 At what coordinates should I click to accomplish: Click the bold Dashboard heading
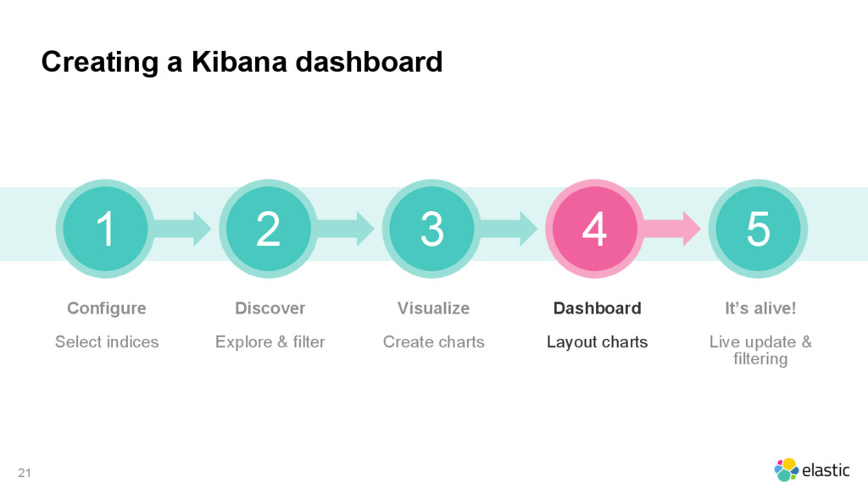click(x=598, y=308)
